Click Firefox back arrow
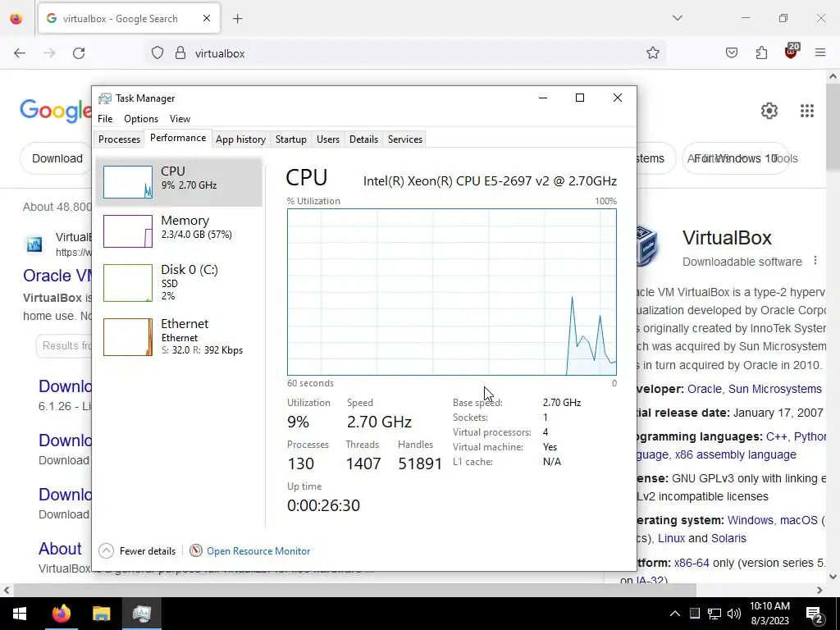Image resolution: width=840 pixels, height=630 pixels. (x=20, y=53)
